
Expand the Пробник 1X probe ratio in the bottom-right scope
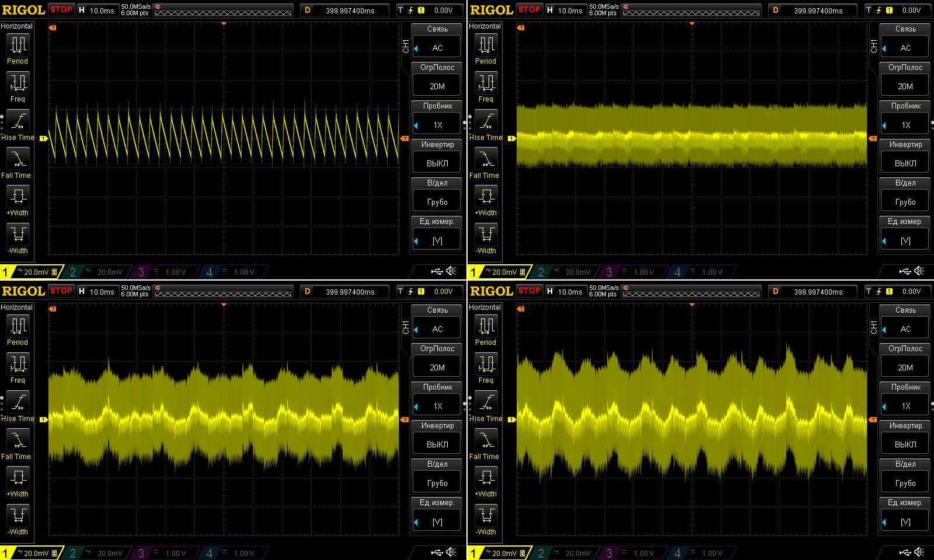pos(905,405)
